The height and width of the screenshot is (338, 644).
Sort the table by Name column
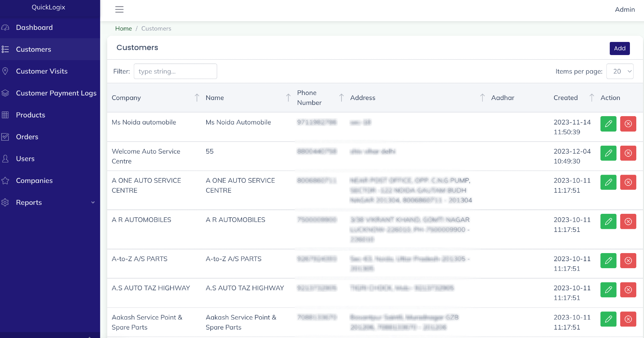(x=288, y=98)
